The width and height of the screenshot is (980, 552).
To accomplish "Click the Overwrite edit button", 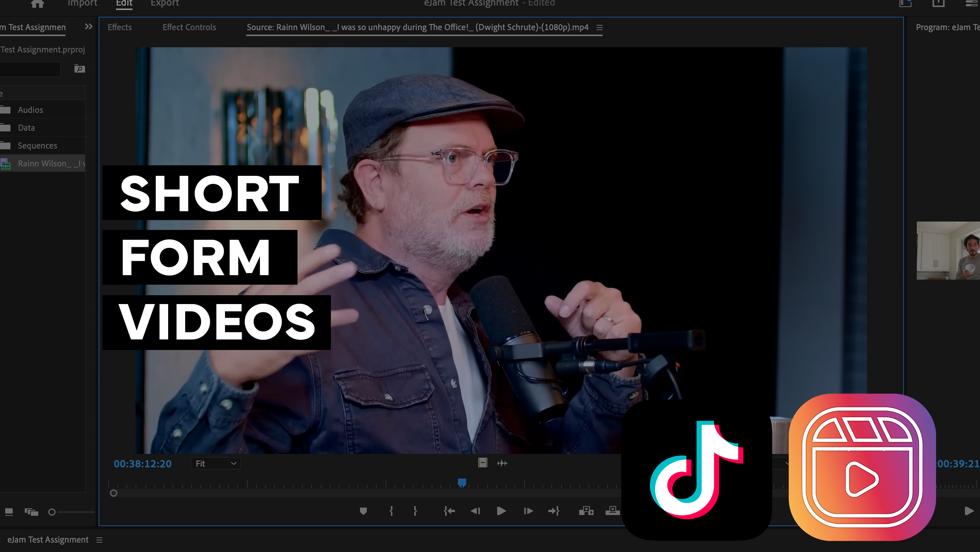I will 612,511.
